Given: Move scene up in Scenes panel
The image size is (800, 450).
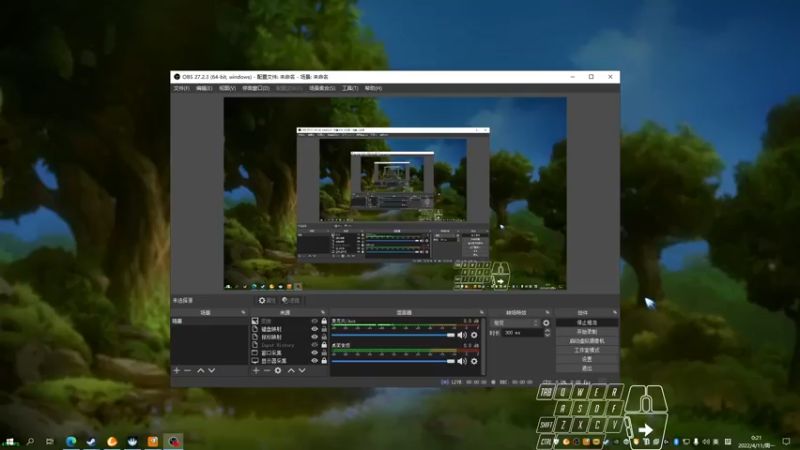Looking at the screenshot, I should [201, 370].
